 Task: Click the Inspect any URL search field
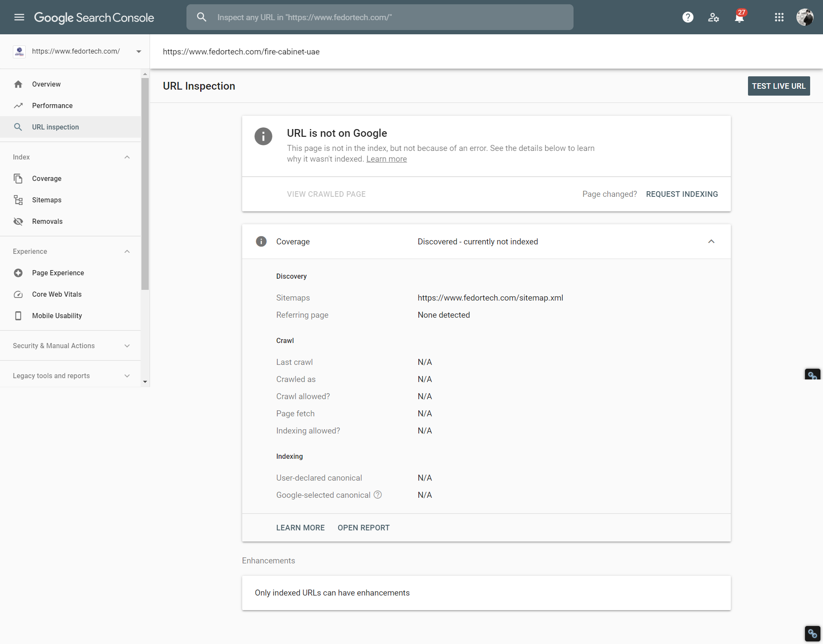point(380,17)
